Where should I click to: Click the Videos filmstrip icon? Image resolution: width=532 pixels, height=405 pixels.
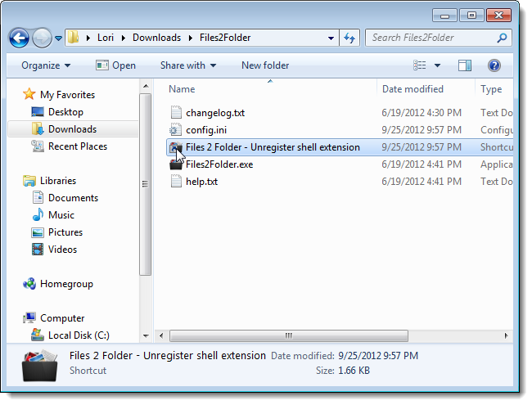point(38,250)
